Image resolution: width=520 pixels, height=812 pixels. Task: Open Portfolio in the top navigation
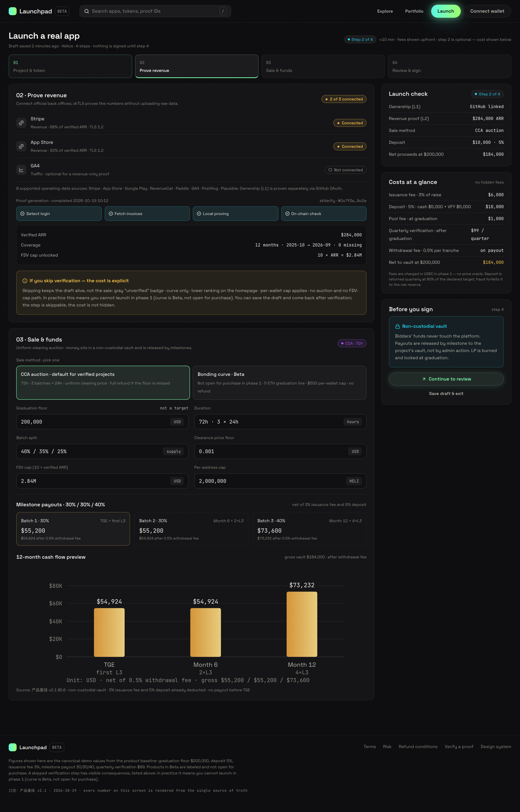pyautogui.click(x=414, y=11)
